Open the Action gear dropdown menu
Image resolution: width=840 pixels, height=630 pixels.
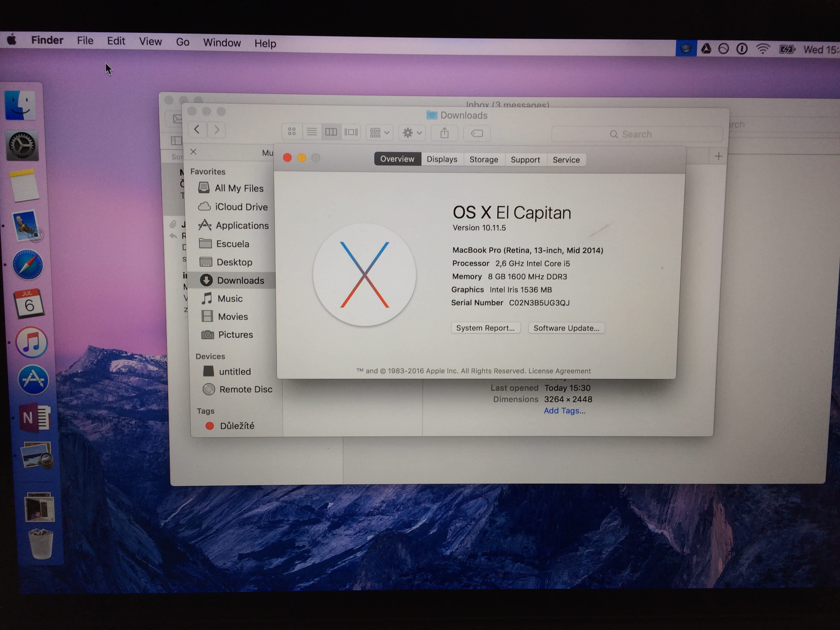tap(412, 133)
